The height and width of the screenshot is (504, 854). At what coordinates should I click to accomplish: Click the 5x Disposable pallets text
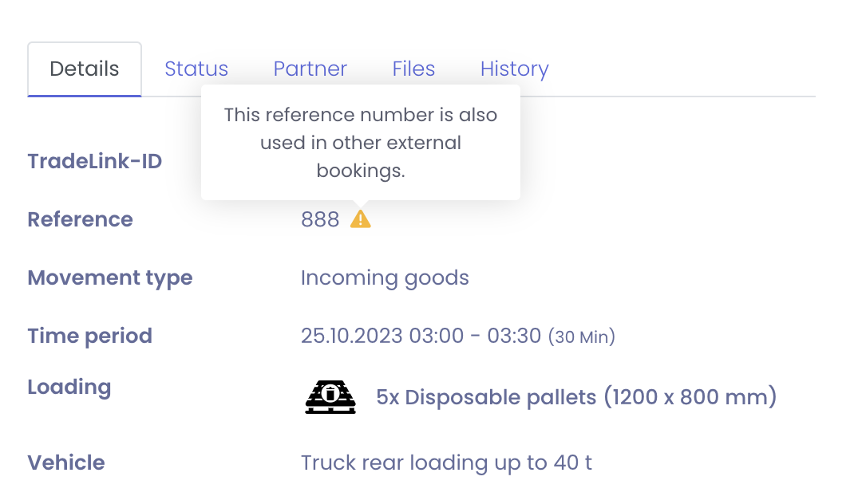[x=575, y=397]
